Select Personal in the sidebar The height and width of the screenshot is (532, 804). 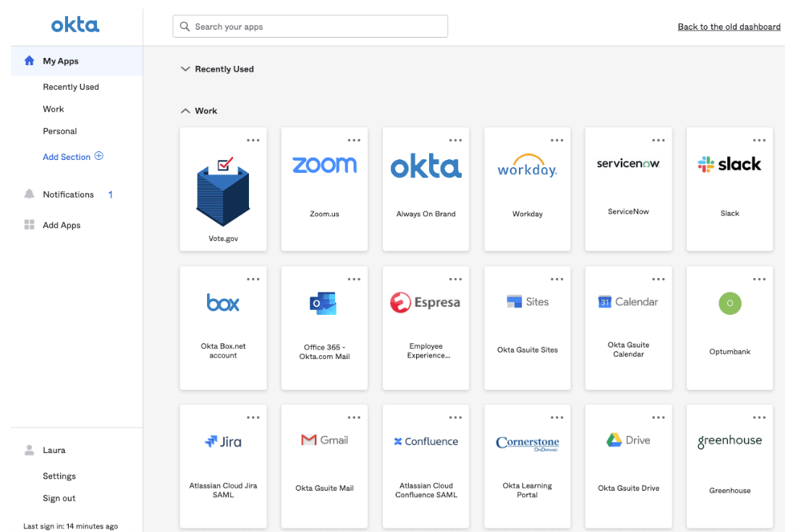click(60, 132)
